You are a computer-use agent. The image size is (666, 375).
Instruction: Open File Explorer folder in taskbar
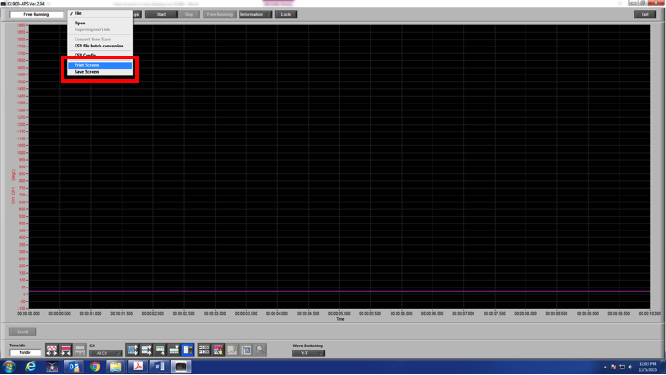tap(115, 367)
